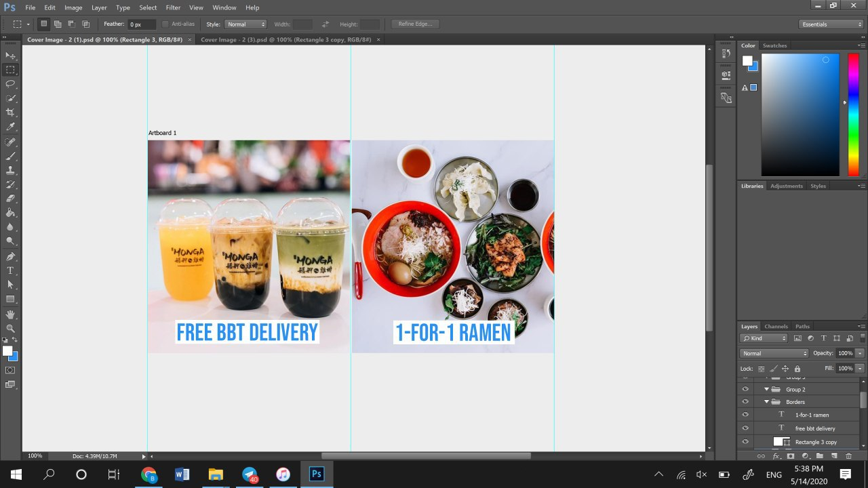
Task: Switch to Cover Image - 2 (3).psd document
Action: 285,39
